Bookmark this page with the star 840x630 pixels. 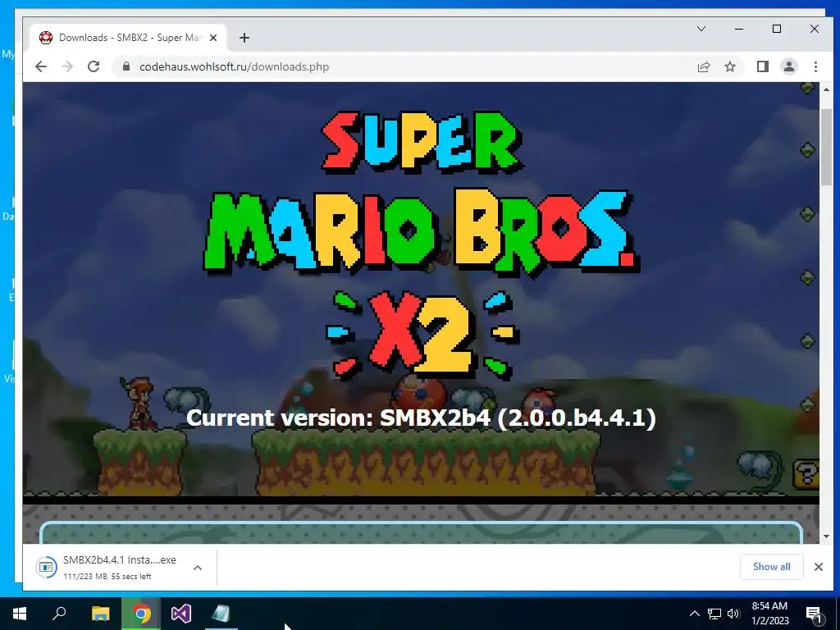pos(729,66)
